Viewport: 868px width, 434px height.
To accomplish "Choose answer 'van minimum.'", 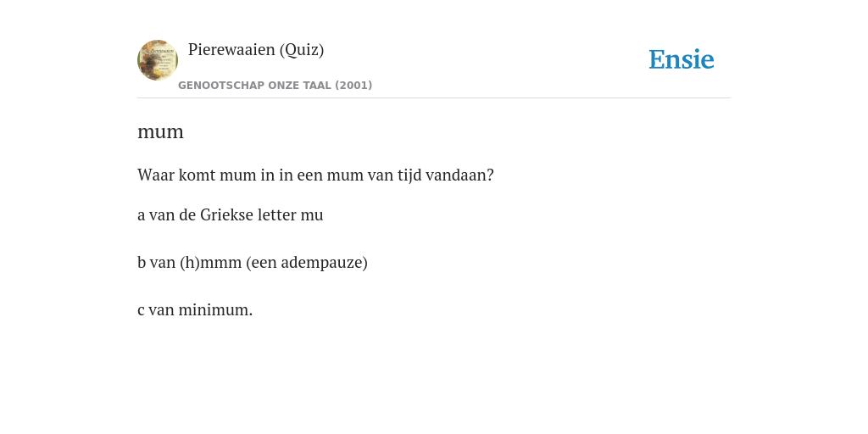I will tap(195, 310).
